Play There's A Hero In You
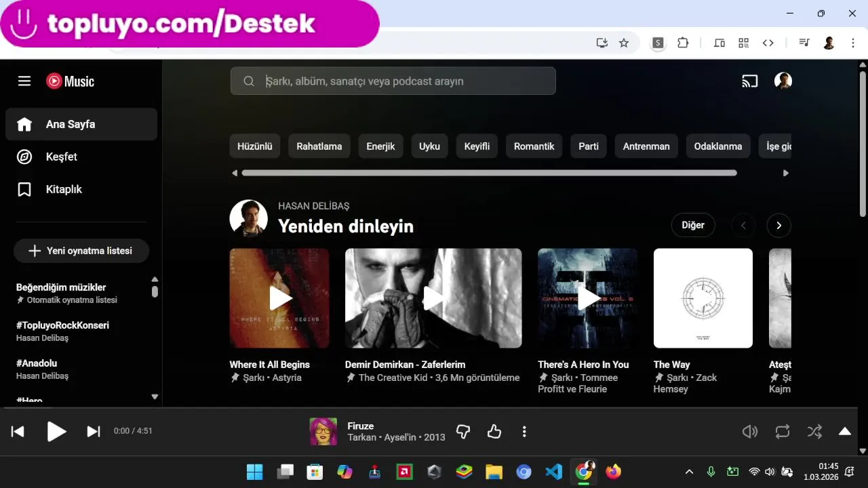 click(587, 298)
